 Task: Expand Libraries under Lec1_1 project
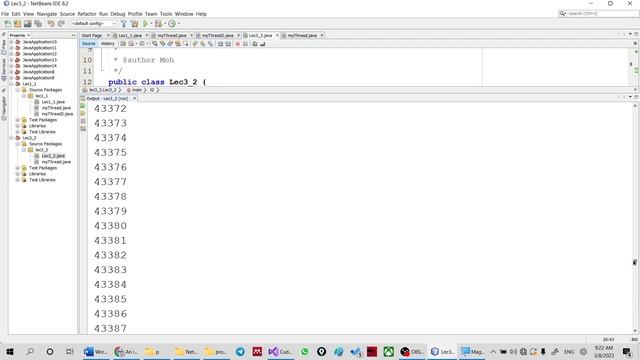click(18, 126)
